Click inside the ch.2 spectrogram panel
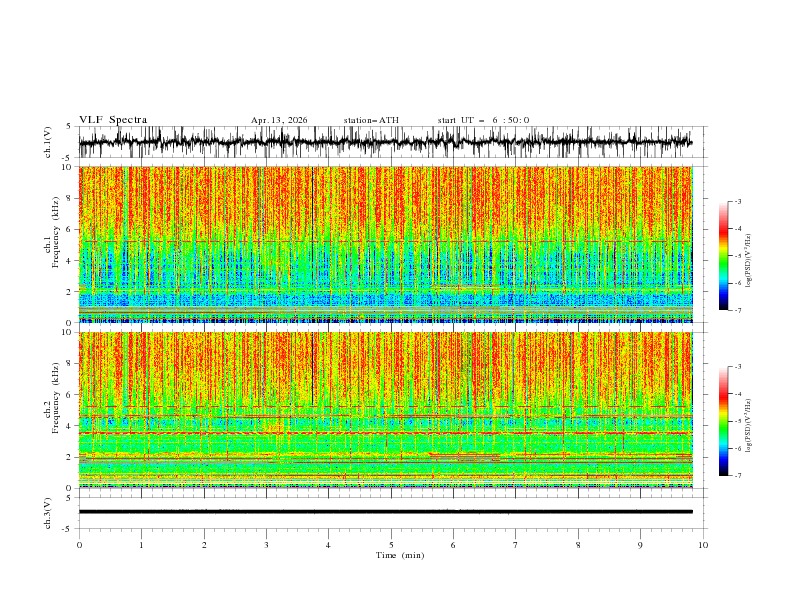This screenshot has height=612, width=792. coord(386,410)
